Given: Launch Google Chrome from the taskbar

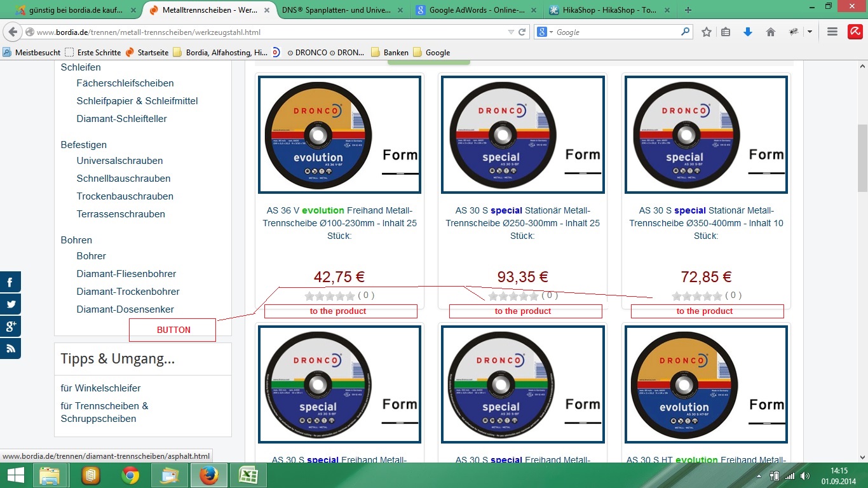Looking at the screenshot, I should [130, 475].
